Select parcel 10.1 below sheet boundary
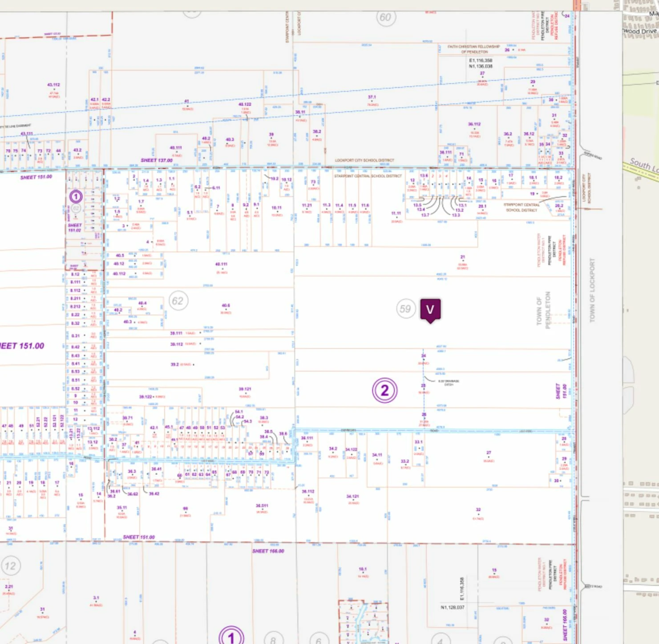 (x=363, y=569)
